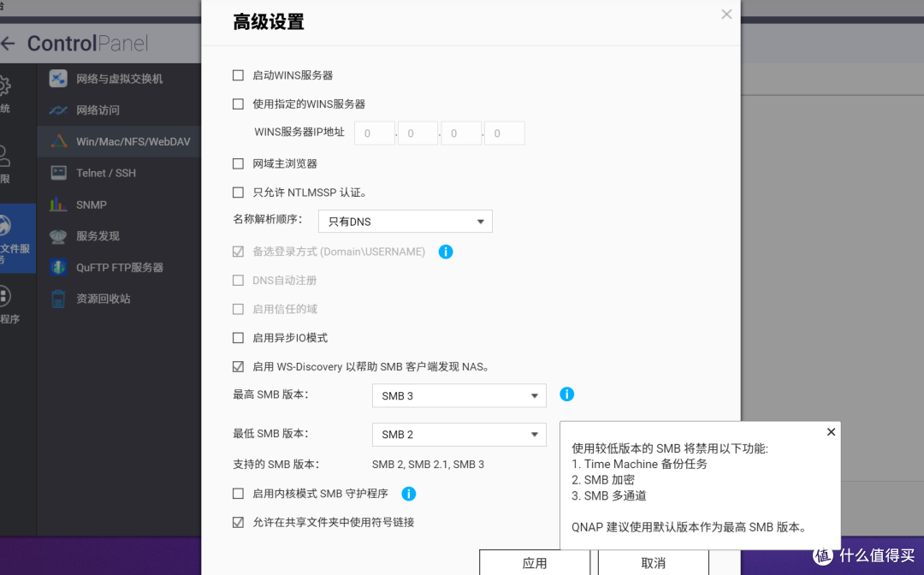Click text SMB 2, SMB 2.1, SMB 3
This screenshot has height=575, width=924.
coord(428,465)
